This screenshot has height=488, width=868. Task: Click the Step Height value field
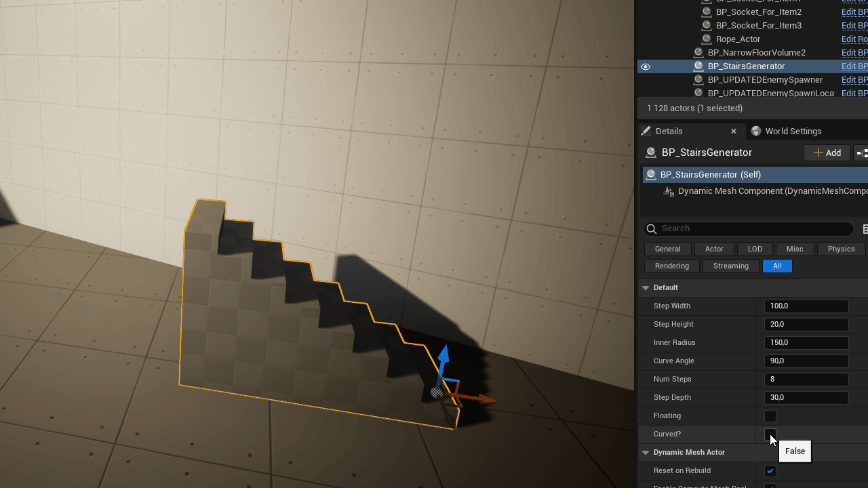click(x=806, y=325)
